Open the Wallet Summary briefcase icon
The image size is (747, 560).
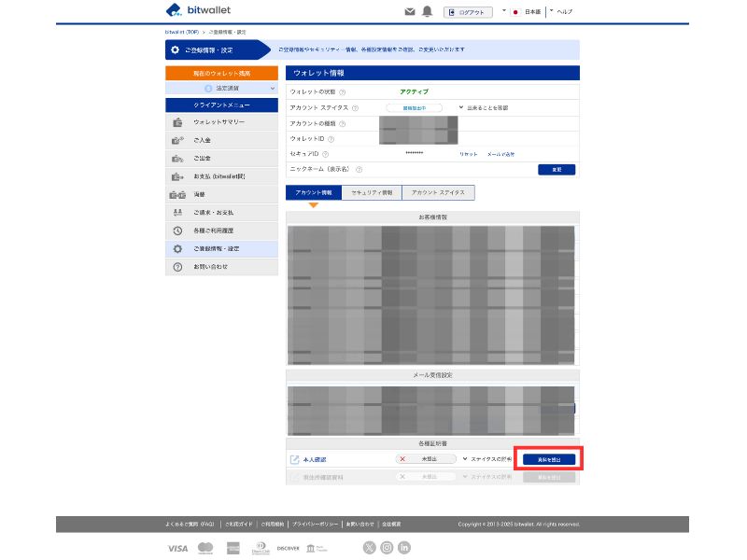point(177,121)
